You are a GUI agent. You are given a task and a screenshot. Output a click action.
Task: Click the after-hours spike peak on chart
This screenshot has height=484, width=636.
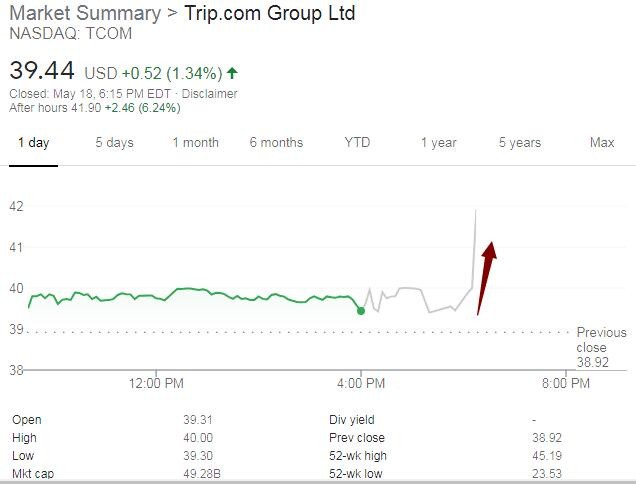tap(475, 209)
